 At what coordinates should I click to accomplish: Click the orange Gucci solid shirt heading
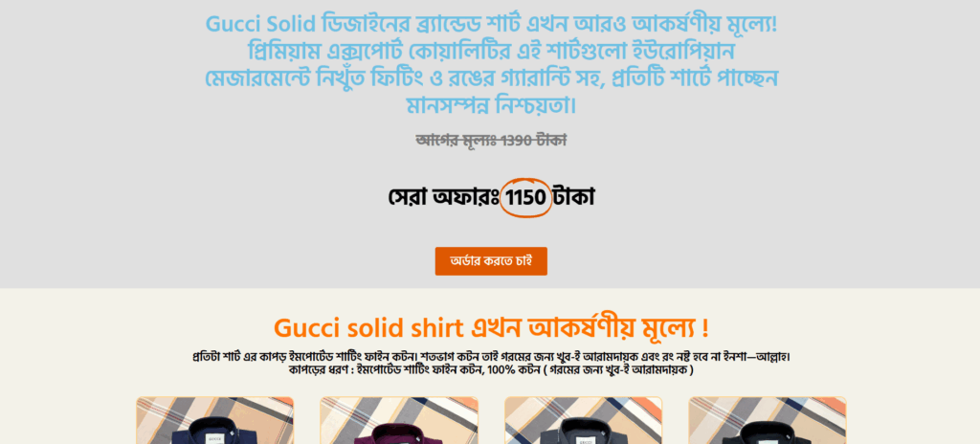point(491,327)
